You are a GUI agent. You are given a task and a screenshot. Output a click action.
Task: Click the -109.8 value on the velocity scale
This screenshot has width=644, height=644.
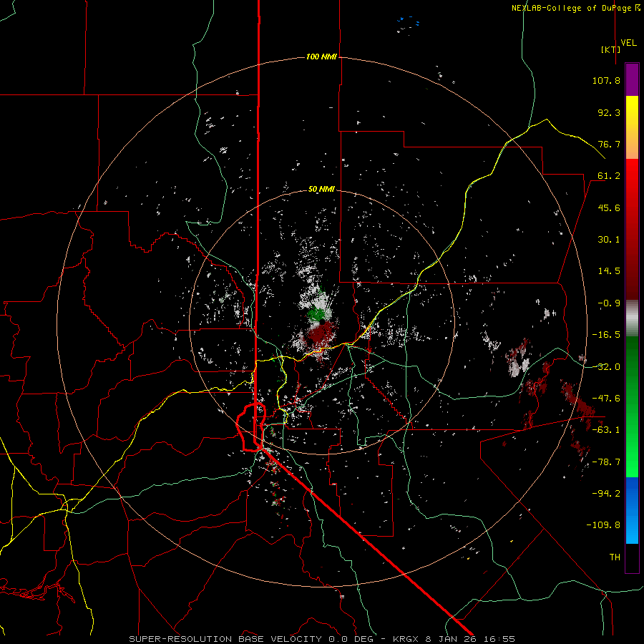click(x=603, y=525)
